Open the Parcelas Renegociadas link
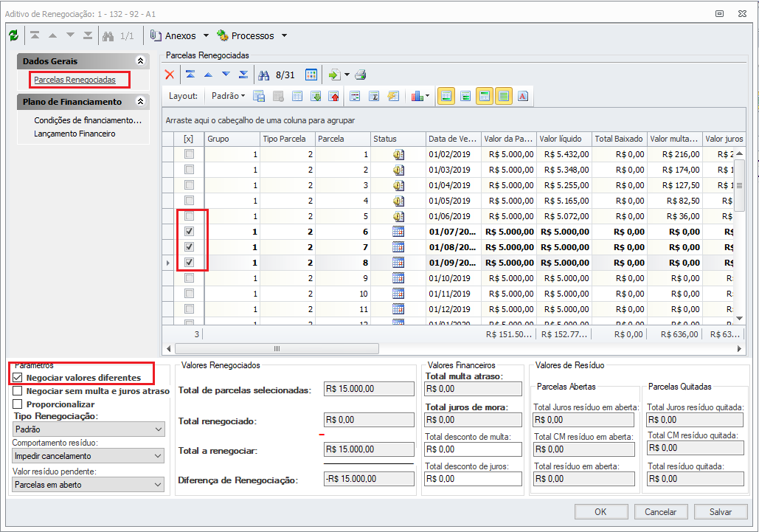The height and width of the screenshot is (532, 759). (x=74, y=80)
